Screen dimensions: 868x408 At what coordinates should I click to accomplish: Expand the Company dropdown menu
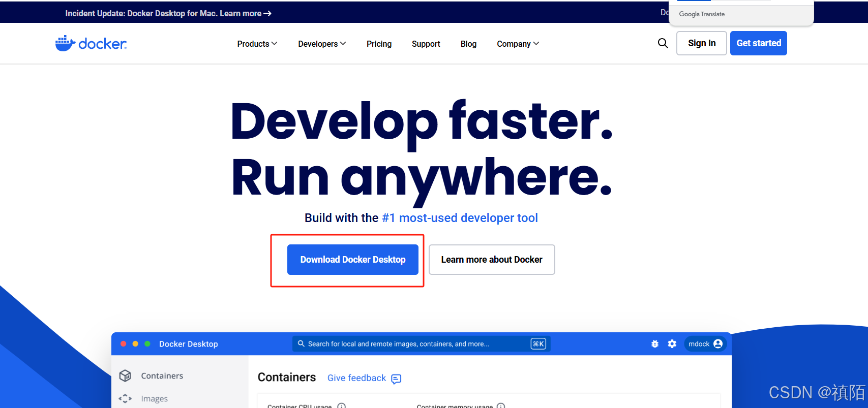click(x=518, y=44)
